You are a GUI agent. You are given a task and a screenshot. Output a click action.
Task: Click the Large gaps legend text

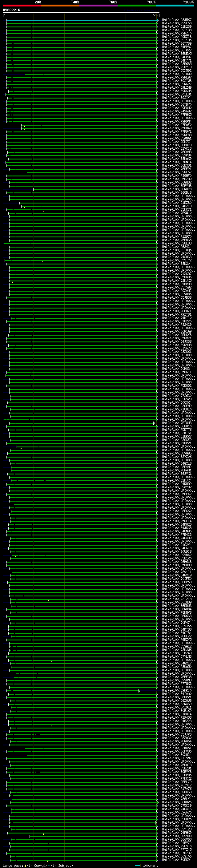[x=38, y=866]
